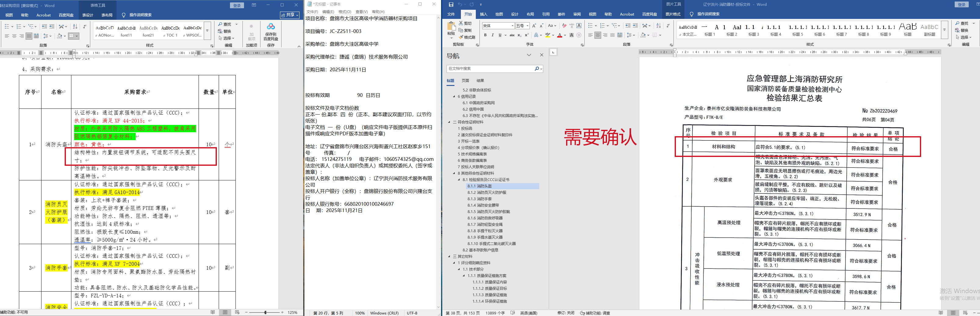Open the font size dropdown showing 五号
The image size is (980, 316).
tap(528, 26)
